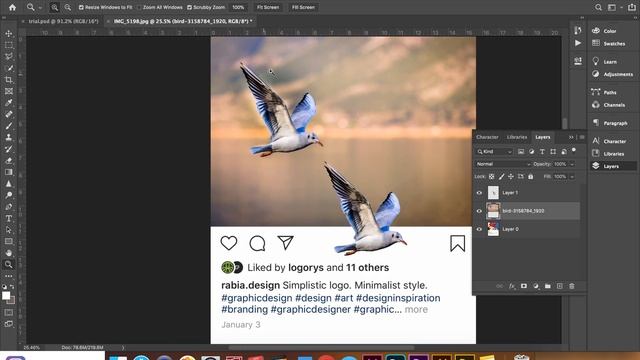Open the Kind filter dropdown

(x=494, y=151)
